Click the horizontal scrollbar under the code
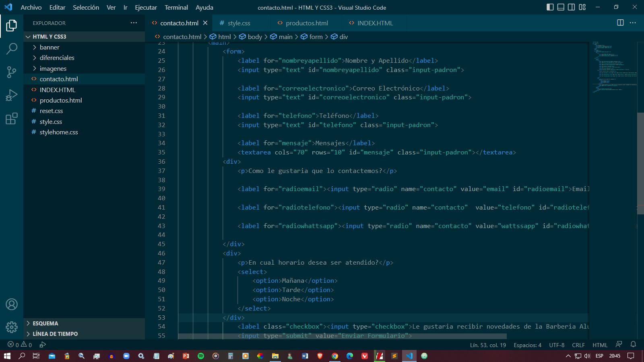 (342, 336)
